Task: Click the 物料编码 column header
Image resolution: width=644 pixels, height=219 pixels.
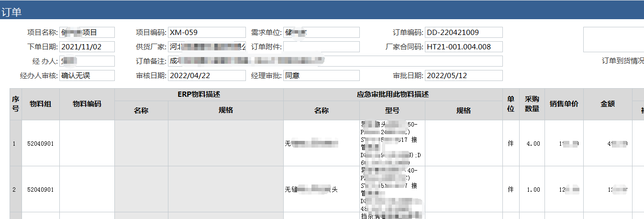Action: pos(87,104)
